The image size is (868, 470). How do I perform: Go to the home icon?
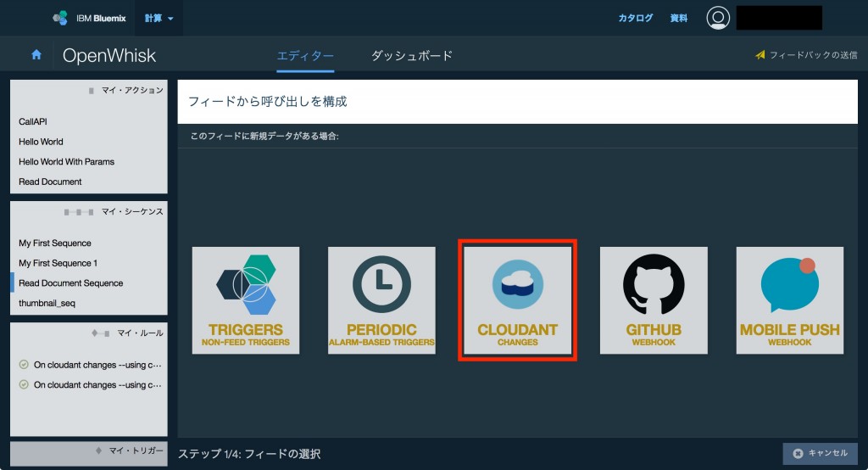(36, 54)
